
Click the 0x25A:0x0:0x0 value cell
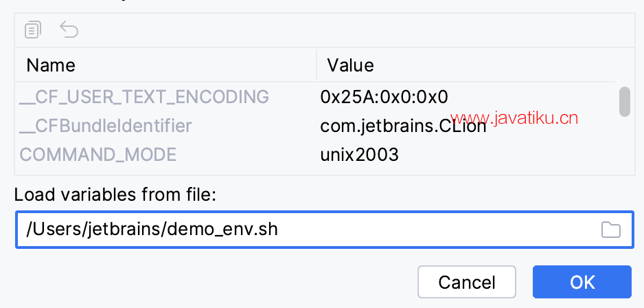point(384,97)
